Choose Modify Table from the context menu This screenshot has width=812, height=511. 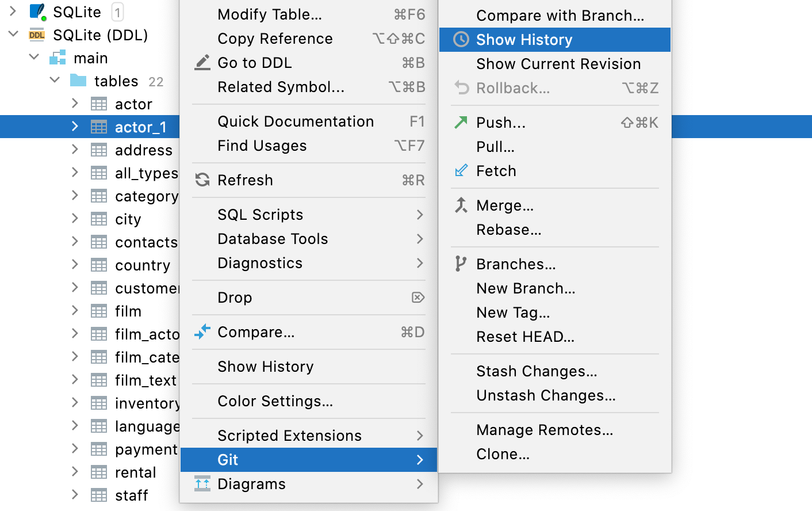coord(268,14)
